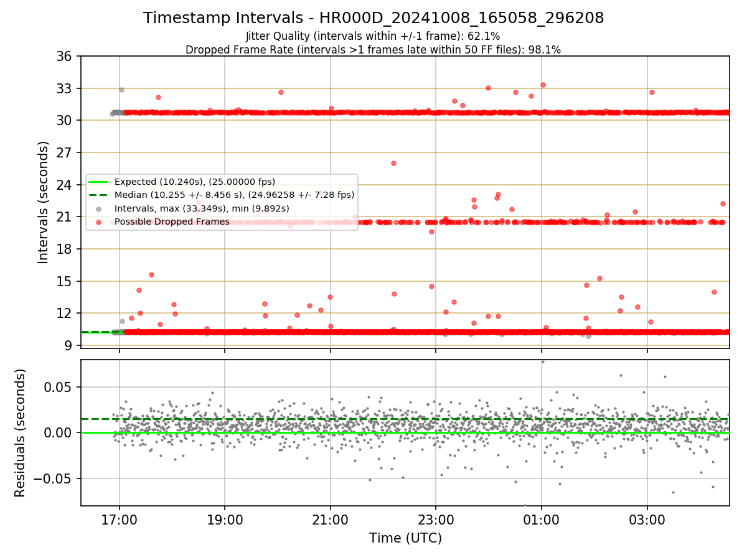Click the isolated red point near 26 seconds
Viewport: 747px width, 560px height.
[393, 163]
